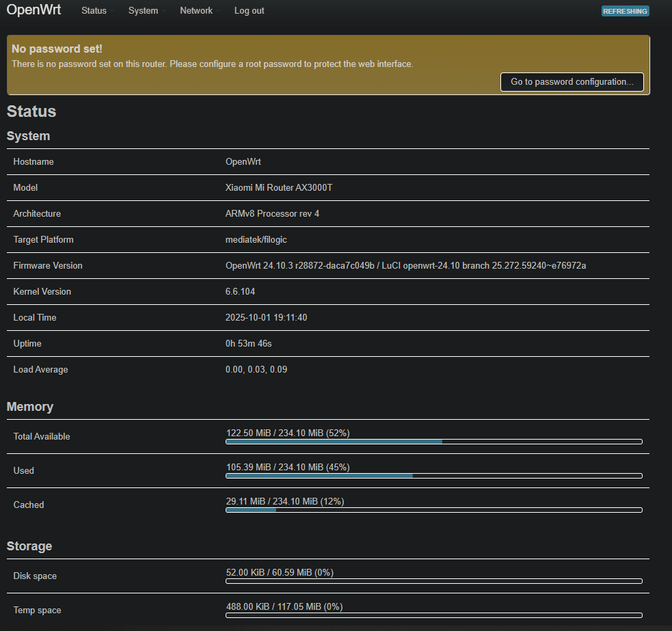Select the 'No password set!' warning heading
This screenshot has height=631, width=672.
tap(57, 49)
